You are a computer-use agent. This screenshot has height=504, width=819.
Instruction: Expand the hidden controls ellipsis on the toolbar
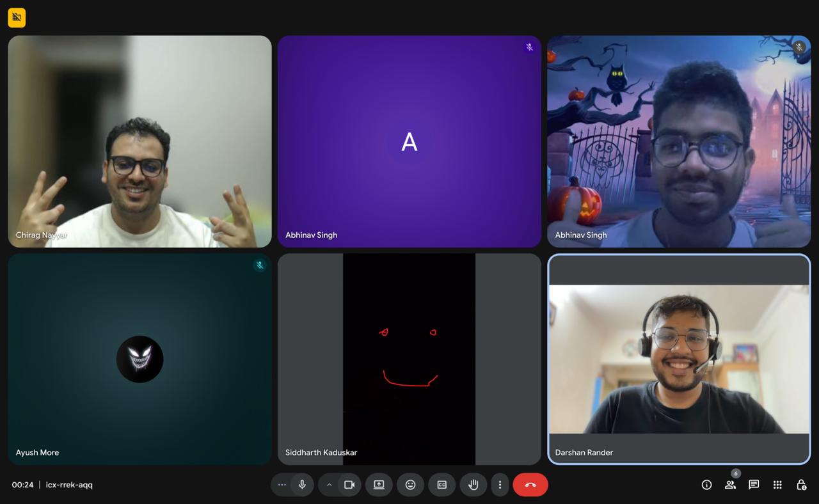tap(282, 484)
